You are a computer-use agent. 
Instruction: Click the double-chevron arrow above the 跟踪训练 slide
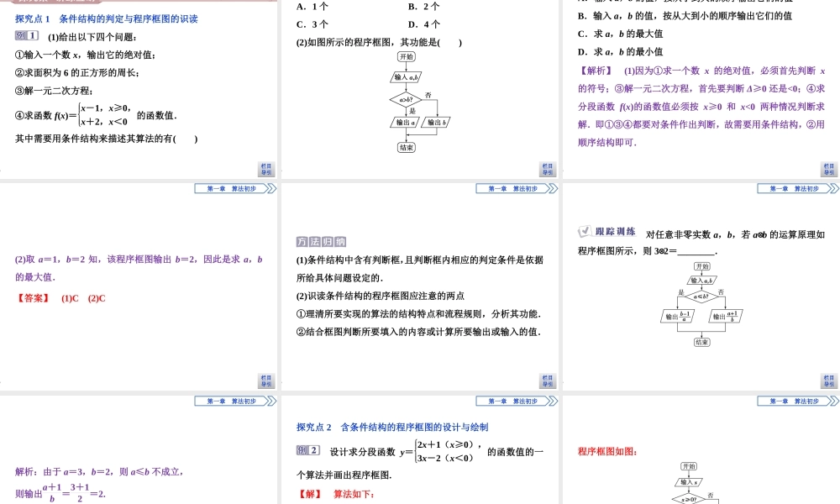tap(833, 188)
